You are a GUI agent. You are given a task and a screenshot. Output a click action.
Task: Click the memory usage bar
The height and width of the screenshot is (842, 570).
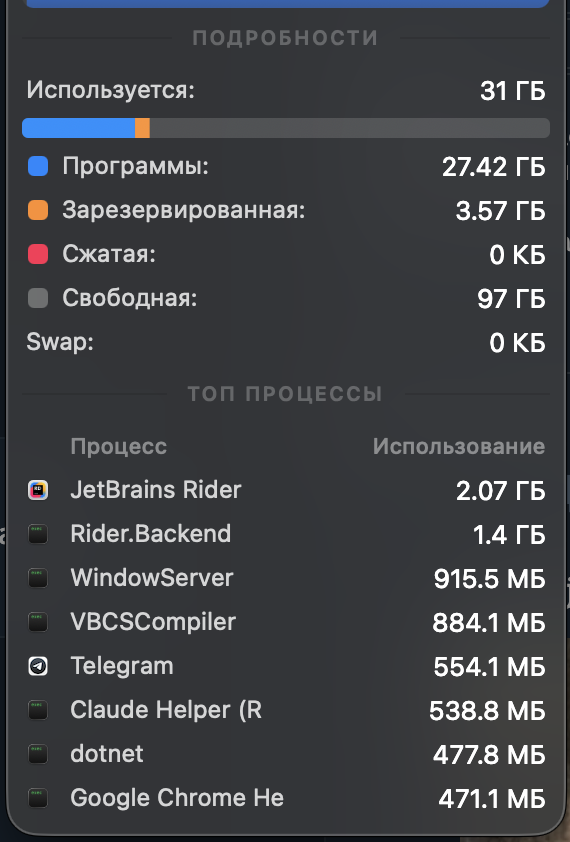click(x=286, y=128)
